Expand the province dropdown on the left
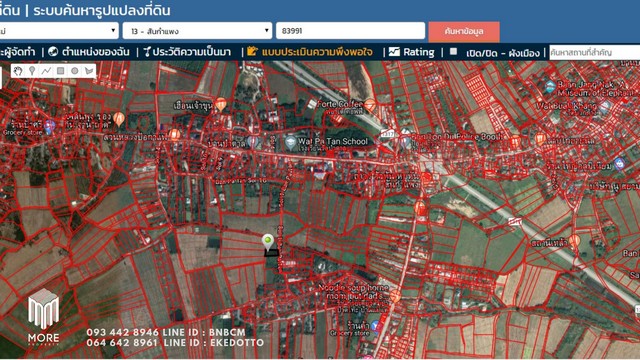The width and height of the screenshot is (640, 360). click(59, 31)
